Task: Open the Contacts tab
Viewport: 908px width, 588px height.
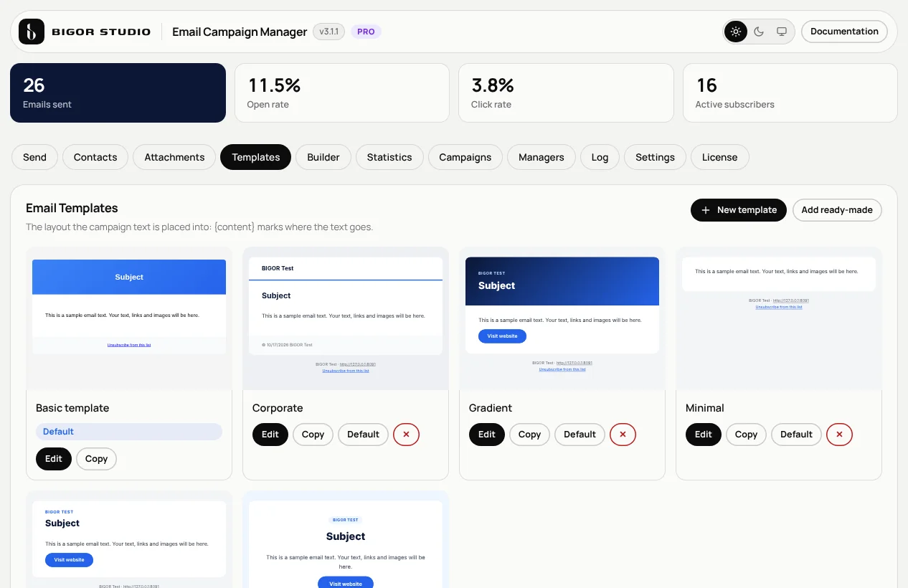Action: [95, 157]
